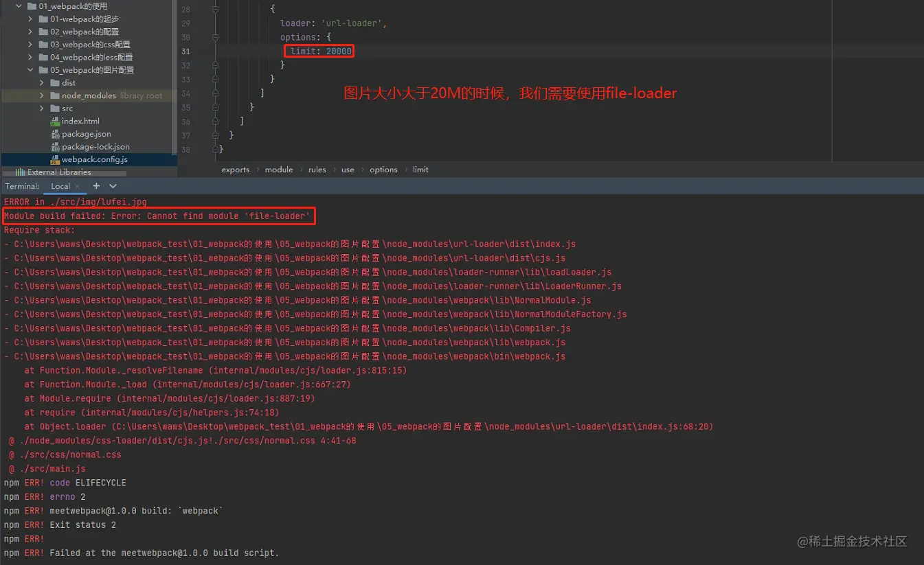The height and width of the screenshot is (565, 924).
Task: Click the src folder icon
Action: point(55,108)
